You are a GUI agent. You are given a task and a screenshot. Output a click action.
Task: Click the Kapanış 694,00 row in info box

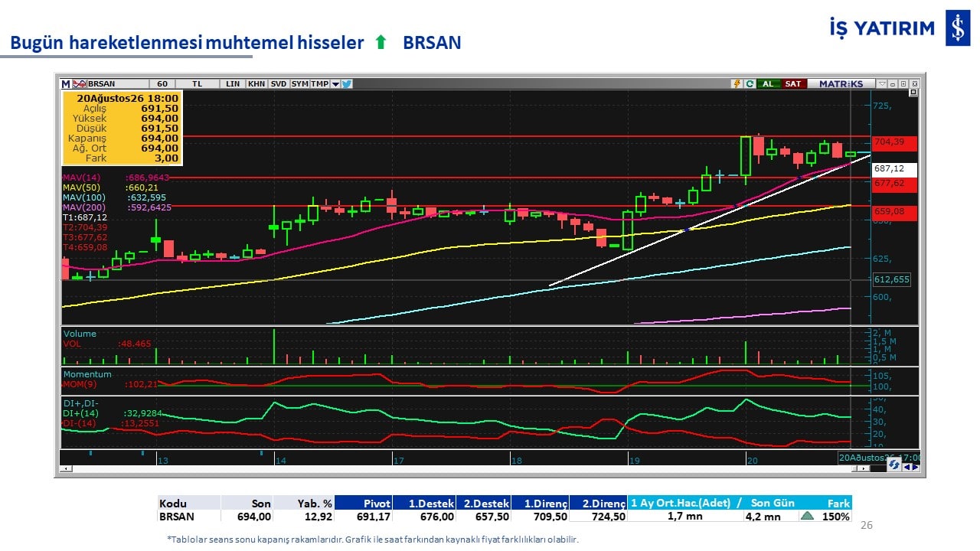[x=122, y=139]
